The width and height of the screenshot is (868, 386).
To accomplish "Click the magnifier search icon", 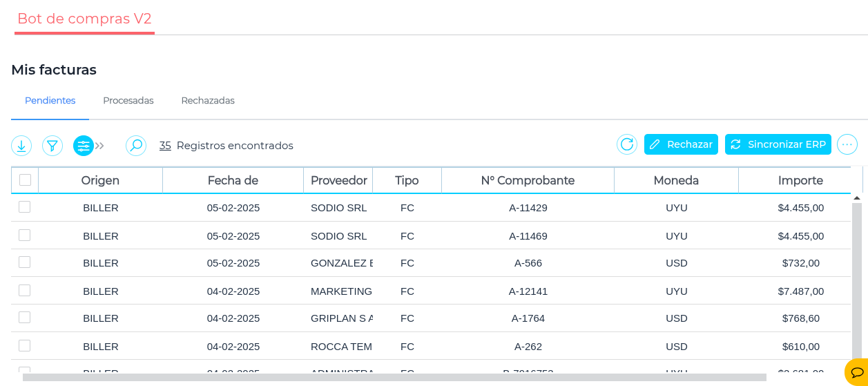I will (136, 146).
